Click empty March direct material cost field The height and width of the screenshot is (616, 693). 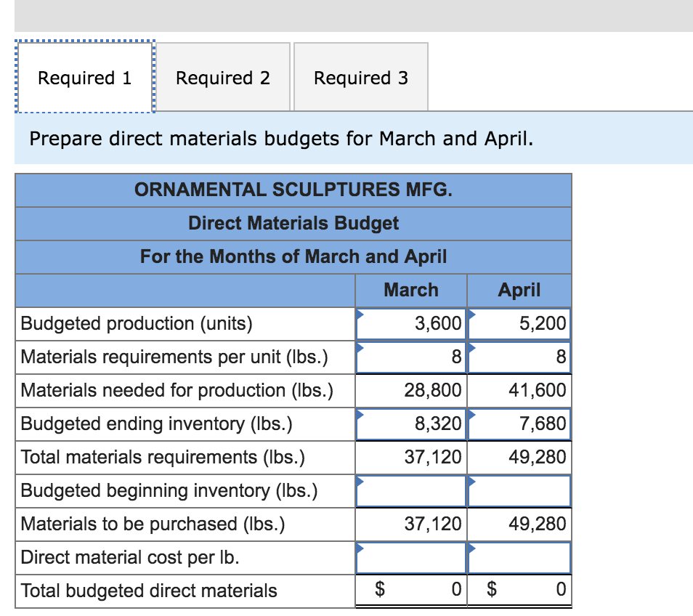[411, 557]
